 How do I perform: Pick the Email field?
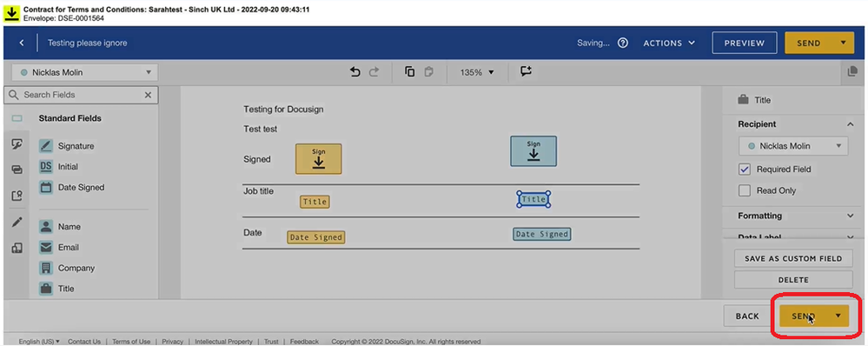(x=59, y=248)
